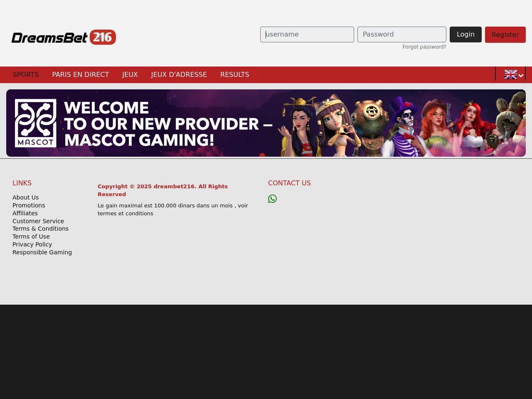
Task: Click the copyright 2025 dreambet216 text
Action: click(163, 190)
